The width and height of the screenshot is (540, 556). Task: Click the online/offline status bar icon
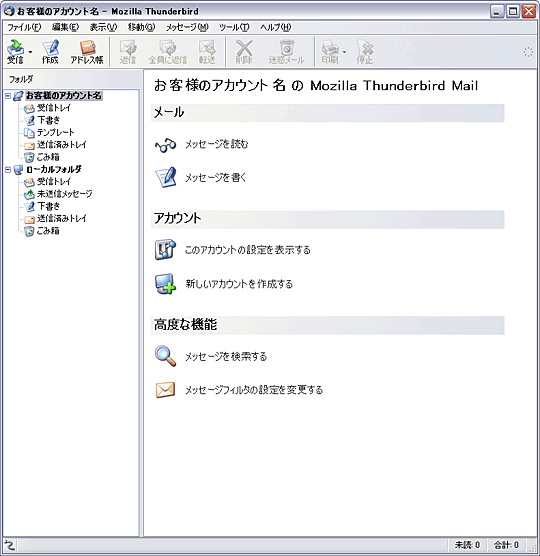click(x=10, y=545)
